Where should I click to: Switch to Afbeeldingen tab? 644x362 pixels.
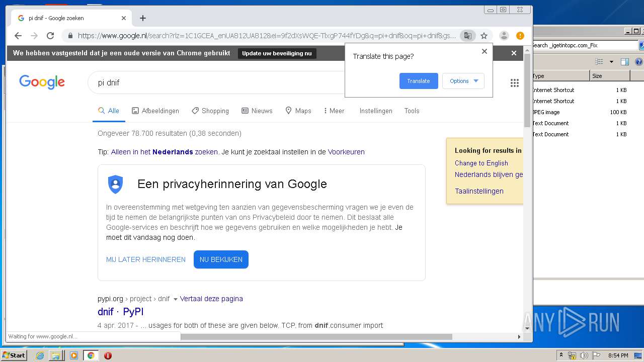coord(155,111)
